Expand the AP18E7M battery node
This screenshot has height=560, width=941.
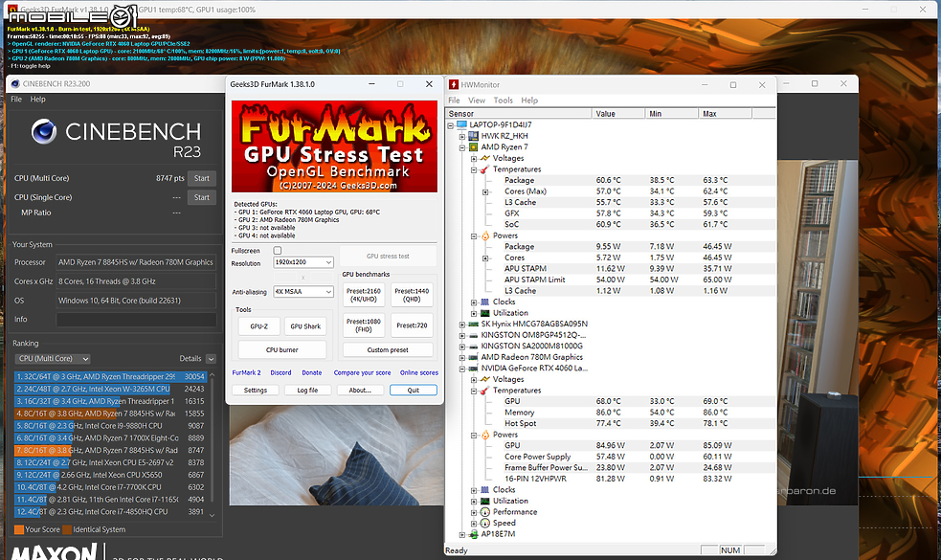click(x=462, y=535)
